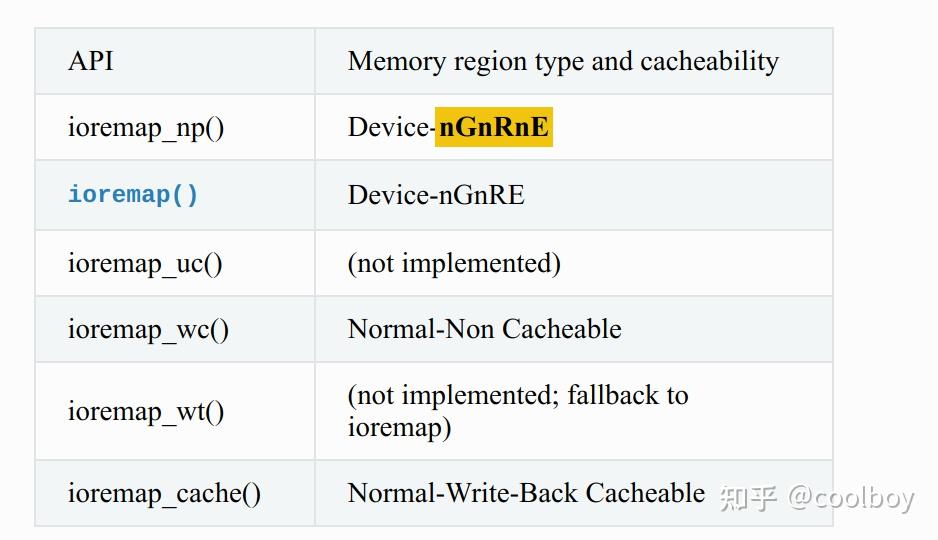This screenshot has width=938, height=540.
Task: Click "Cacheable" in the ioremap_cache row
Action: pos(646,493)
